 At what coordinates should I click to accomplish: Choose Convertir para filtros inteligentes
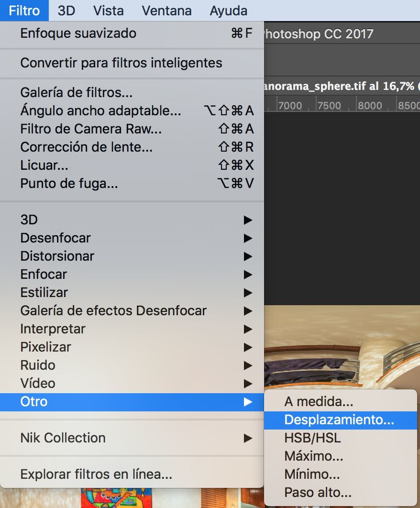pyautogui.click(x=132, y=63)
